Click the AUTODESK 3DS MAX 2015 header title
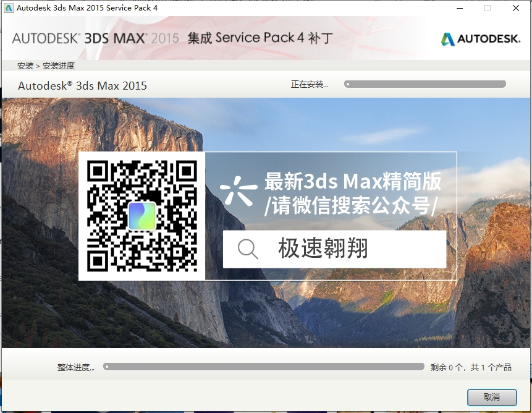Viewport: 532px width, 413px height. [x=95, y=38]
